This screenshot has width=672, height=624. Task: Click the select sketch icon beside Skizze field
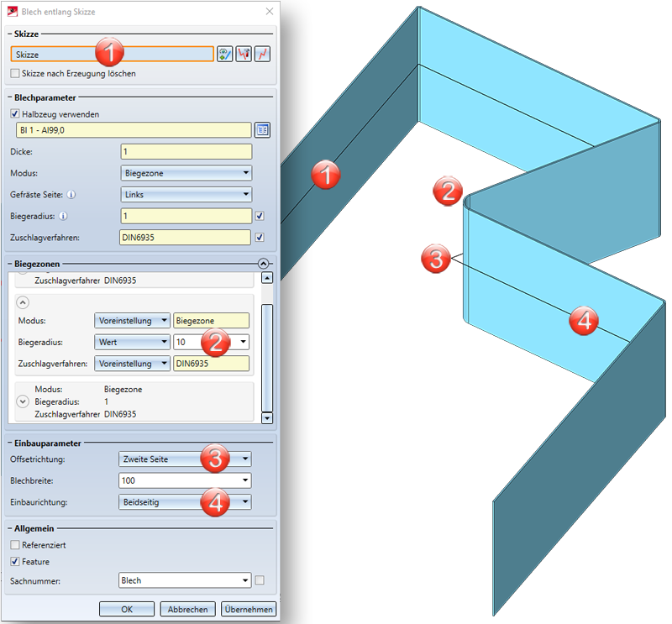pos(225,54)
